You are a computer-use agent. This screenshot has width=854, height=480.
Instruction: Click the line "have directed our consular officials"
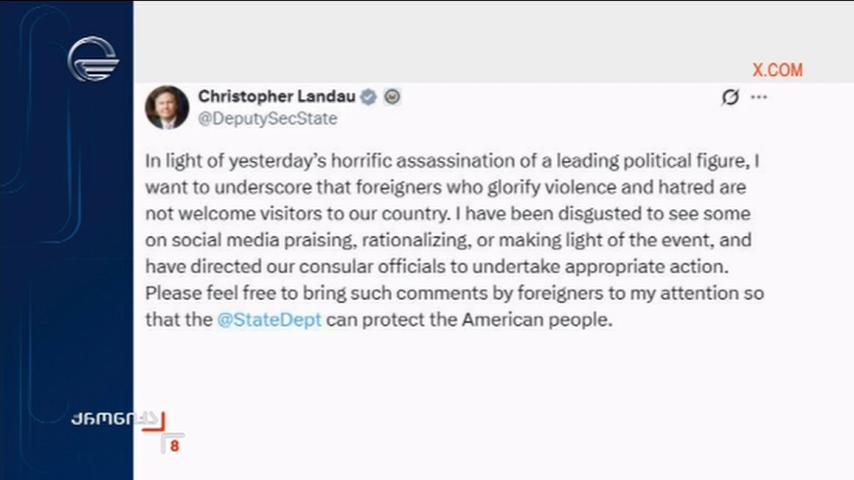437,266
